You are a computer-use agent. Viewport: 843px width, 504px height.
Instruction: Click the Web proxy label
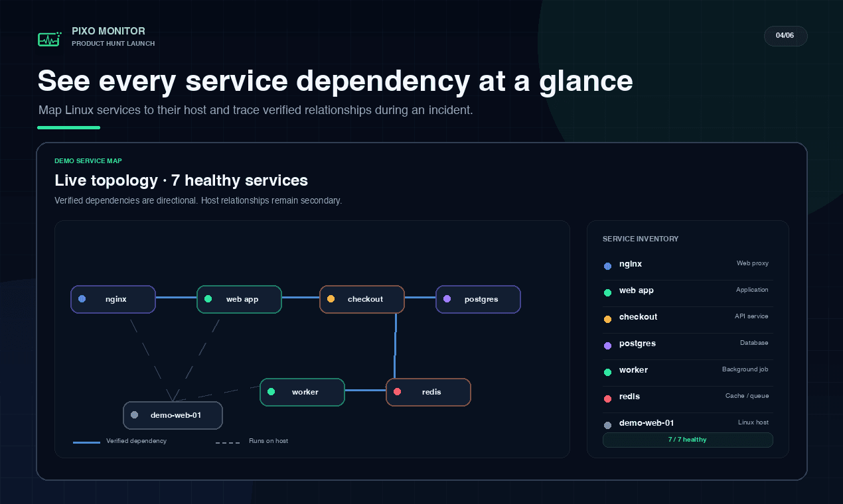[x=753, y=263]
